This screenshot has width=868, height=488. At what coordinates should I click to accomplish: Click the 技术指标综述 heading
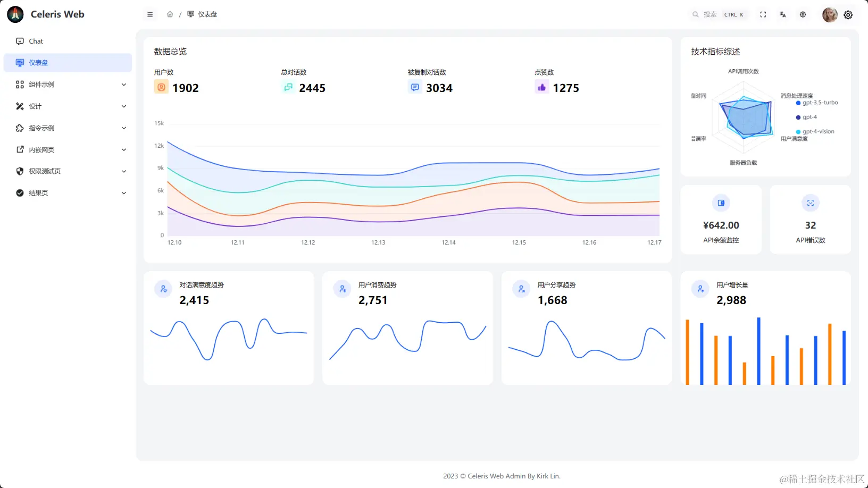715,52
